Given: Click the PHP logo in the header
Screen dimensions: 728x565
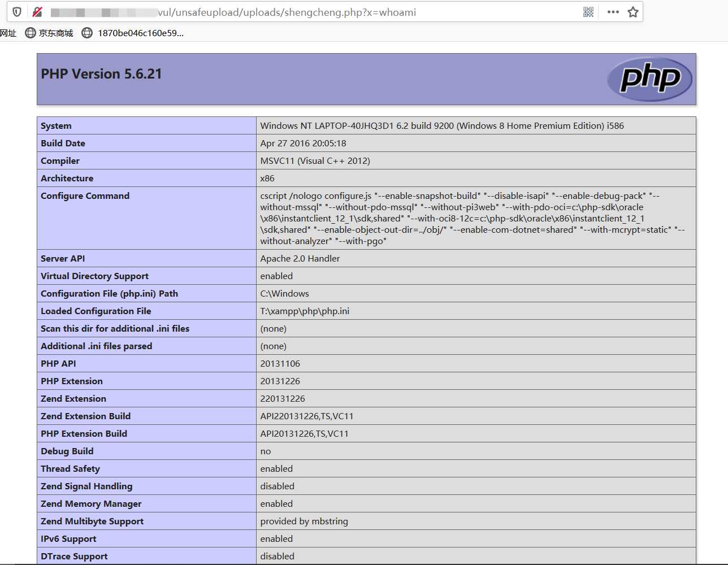Looking at the screenshot, I should pyautogui.click(x=650, y=79).
